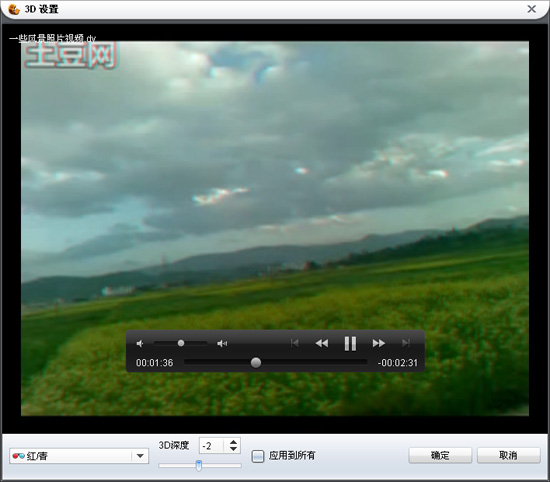Enable the 应用到所有 checkbox

258,456
